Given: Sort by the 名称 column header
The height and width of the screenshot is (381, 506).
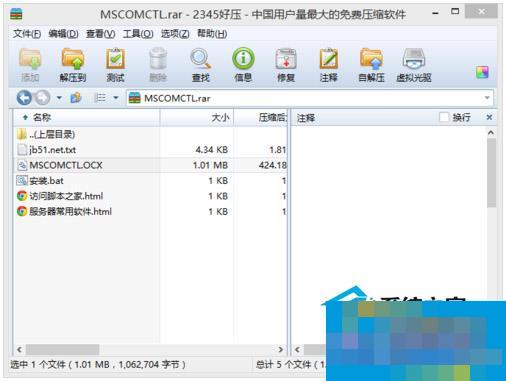Looking at the screenshot, I should (x=87, y=117).
